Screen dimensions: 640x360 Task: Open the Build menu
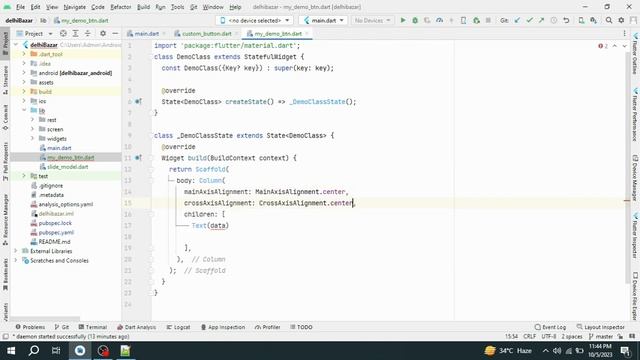(x=143, y=7)
